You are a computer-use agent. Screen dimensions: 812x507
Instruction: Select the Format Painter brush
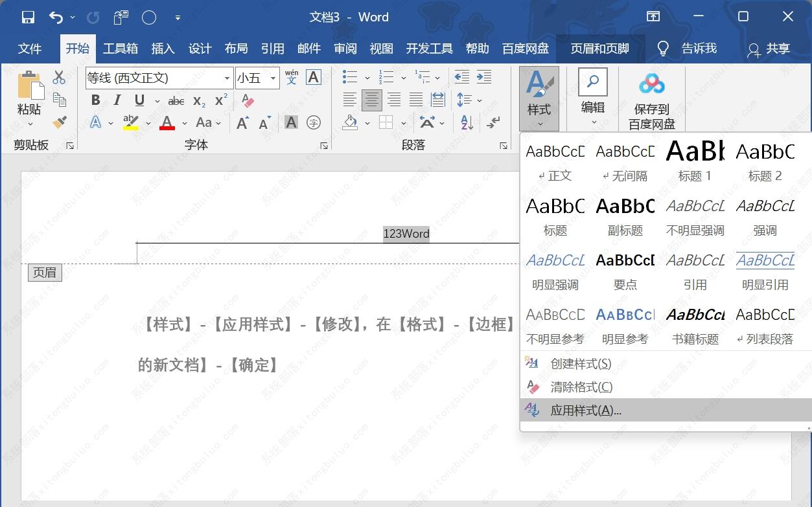pos(59,122)
